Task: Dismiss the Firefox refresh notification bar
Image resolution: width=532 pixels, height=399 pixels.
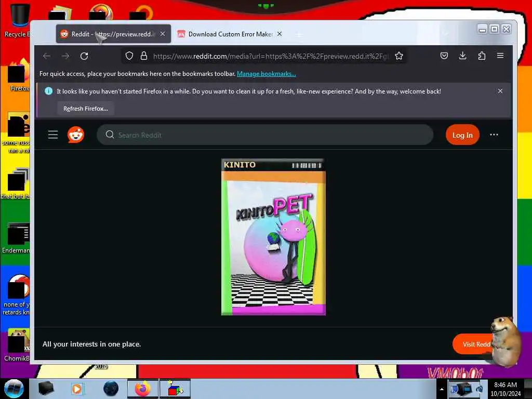Action: coord(500,91)
